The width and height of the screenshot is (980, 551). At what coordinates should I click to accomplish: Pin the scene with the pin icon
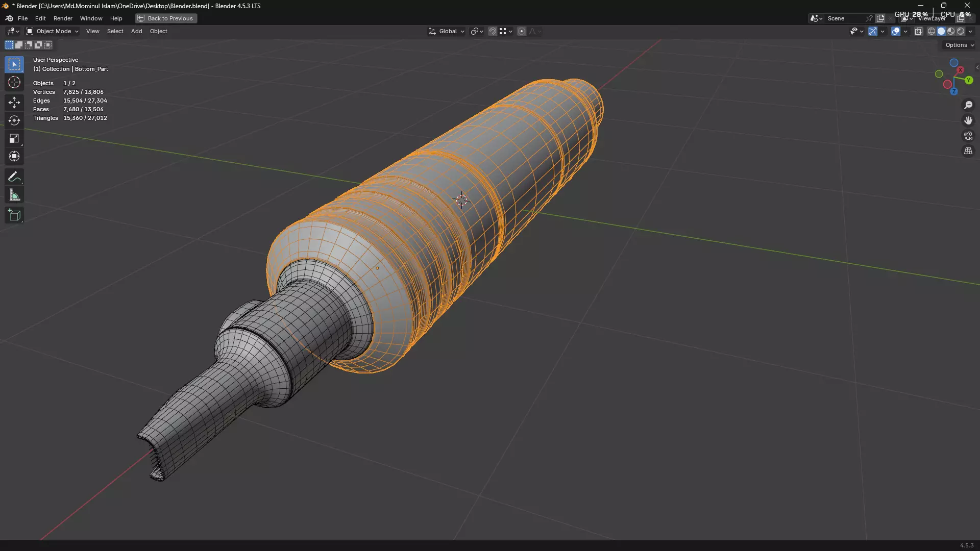(x=869, y=18)
